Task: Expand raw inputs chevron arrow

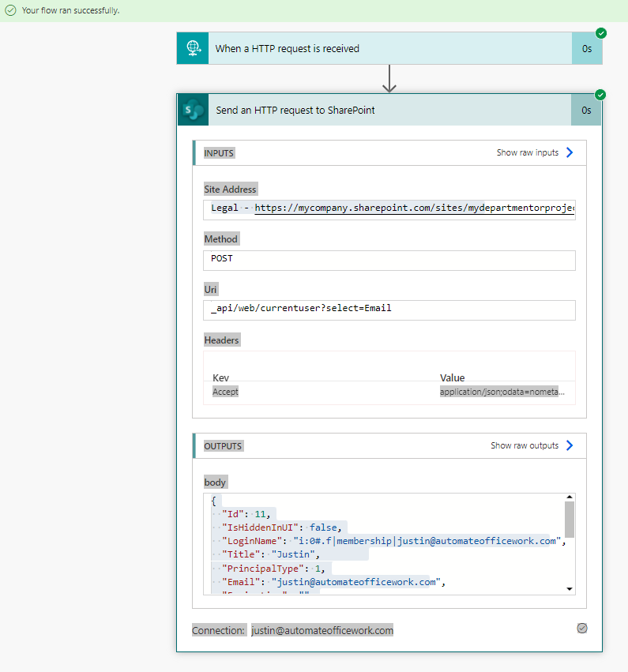Action: 570,152
